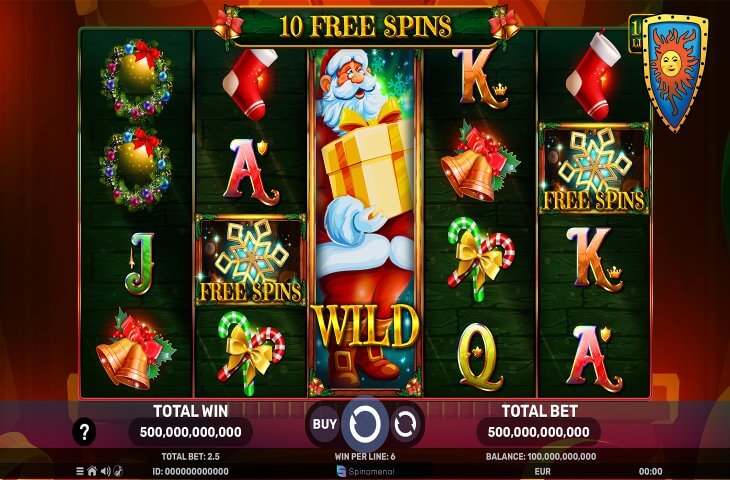Click the gold Q symbol
The height and width of the screenshot is (480, 730).
(480, 356)
